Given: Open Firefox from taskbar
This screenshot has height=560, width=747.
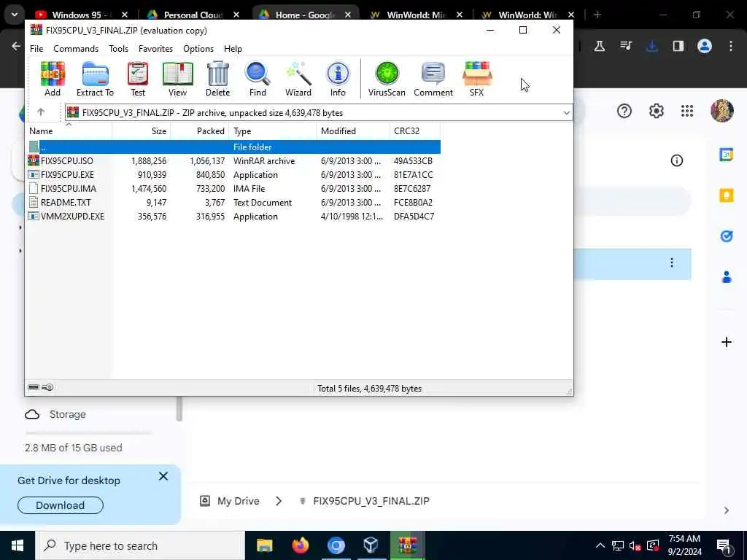Looking at the screenshot, I should click(x=300, y=545).
